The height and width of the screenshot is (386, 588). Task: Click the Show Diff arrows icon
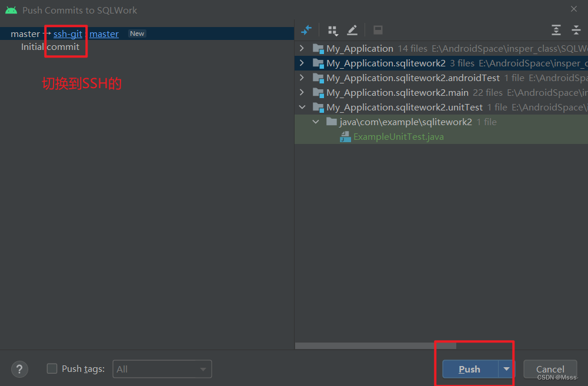pyautogui.click(x=306, y=30)
